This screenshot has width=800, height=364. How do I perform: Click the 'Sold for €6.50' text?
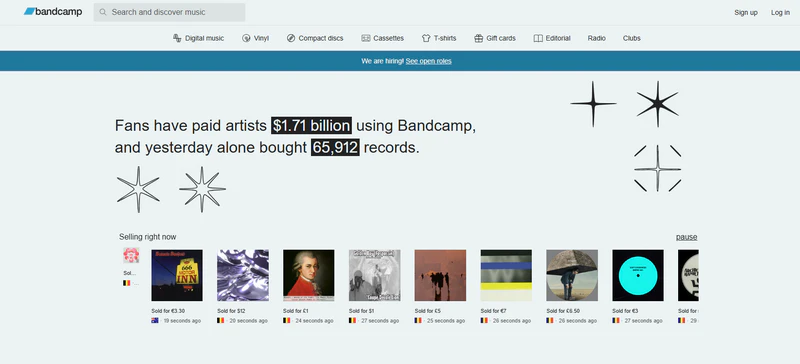click(x=563, y=310)
